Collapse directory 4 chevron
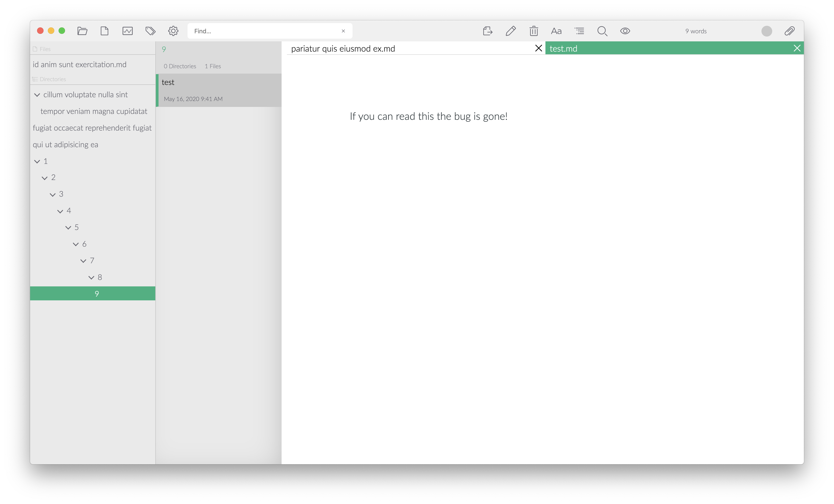The image size is (834, 504). [x=60, y=211]
